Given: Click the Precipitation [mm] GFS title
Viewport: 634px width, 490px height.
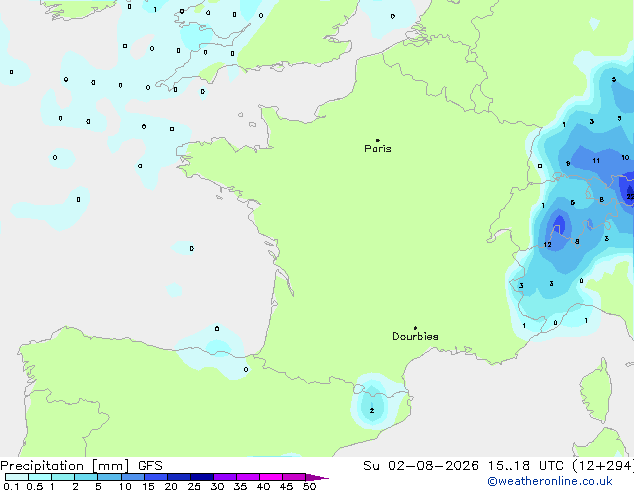Looking at the screenshot, I should 81,466.
